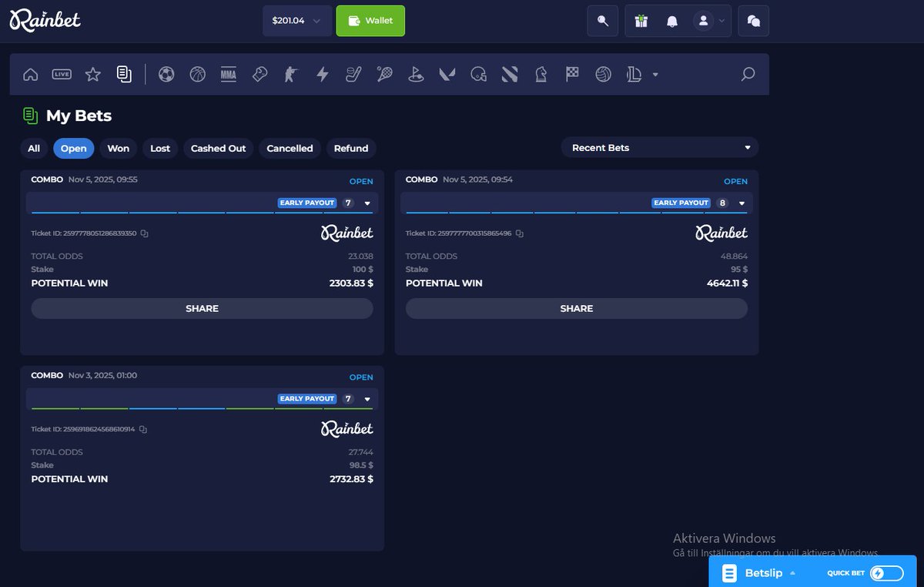924x587 pixels.
Task: Switch to Cashed Out tab
Action: 219,148
